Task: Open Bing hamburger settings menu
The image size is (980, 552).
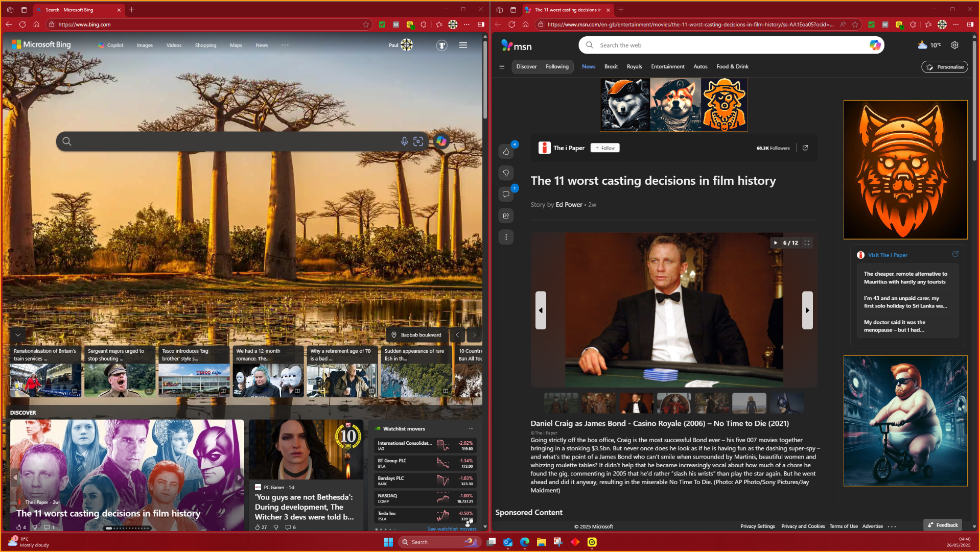Action: click(463, 45)
